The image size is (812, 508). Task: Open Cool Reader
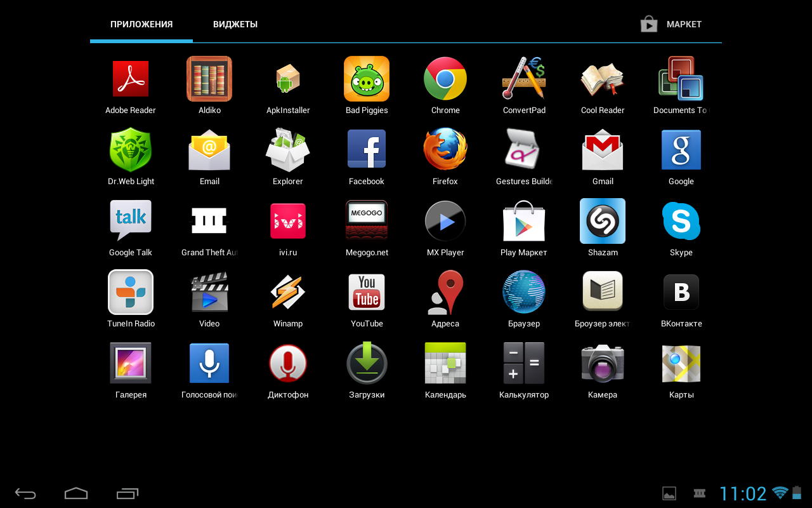pyautogui.click(x=603, y=79)
